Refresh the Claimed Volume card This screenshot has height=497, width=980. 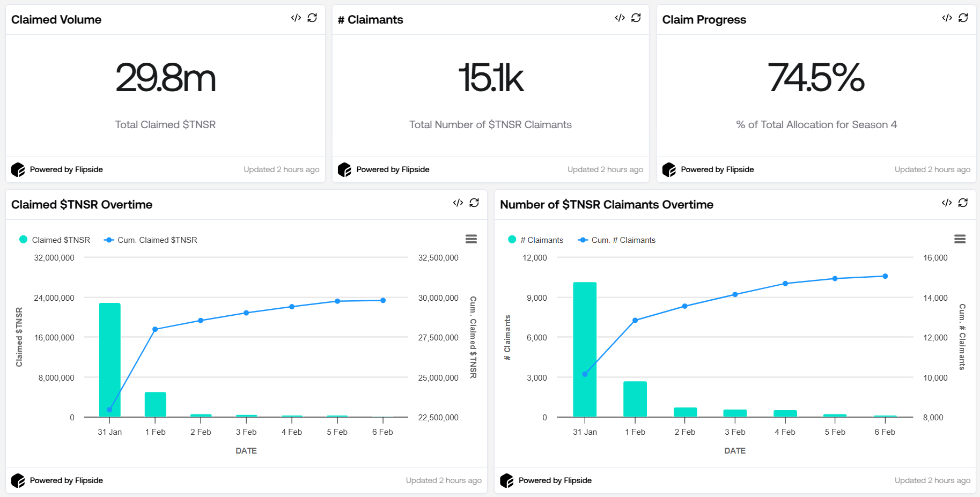(x=312, y=18)
